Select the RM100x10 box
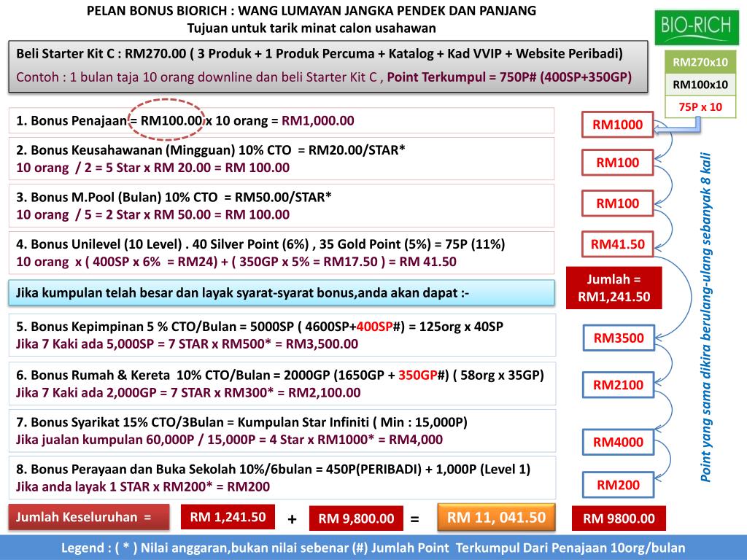 700,85
